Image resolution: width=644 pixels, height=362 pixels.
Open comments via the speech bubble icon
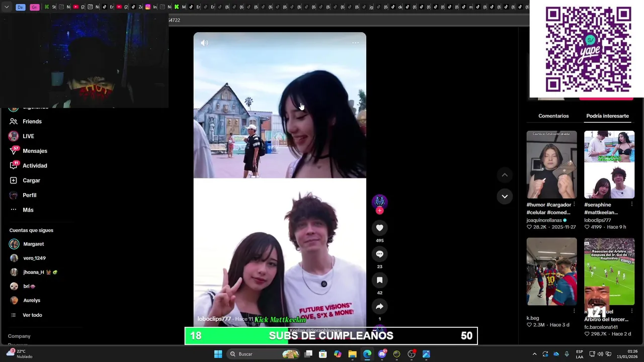pyautogui.click(x=379, y=254)
